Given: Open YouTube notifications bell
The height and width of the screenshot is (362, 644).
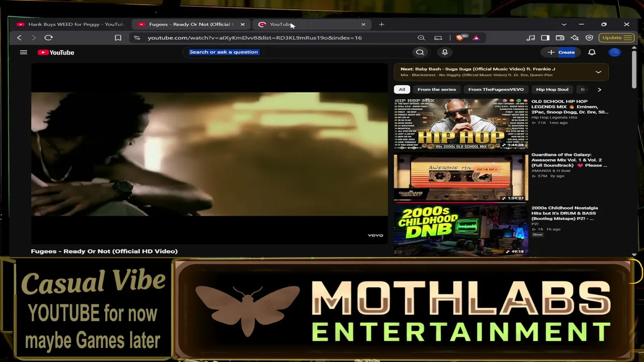Looking at the screenshot, I should click(592, 52).
